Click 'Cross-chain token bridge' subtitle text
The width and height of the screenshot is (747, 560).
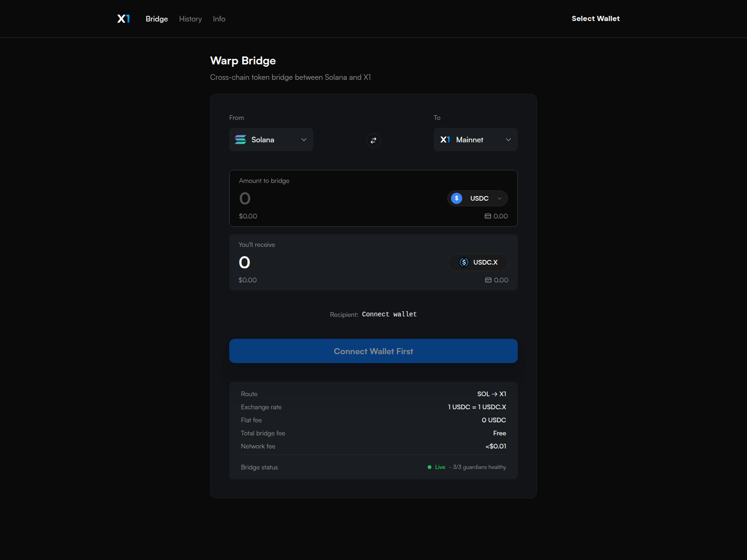point(290,77)
